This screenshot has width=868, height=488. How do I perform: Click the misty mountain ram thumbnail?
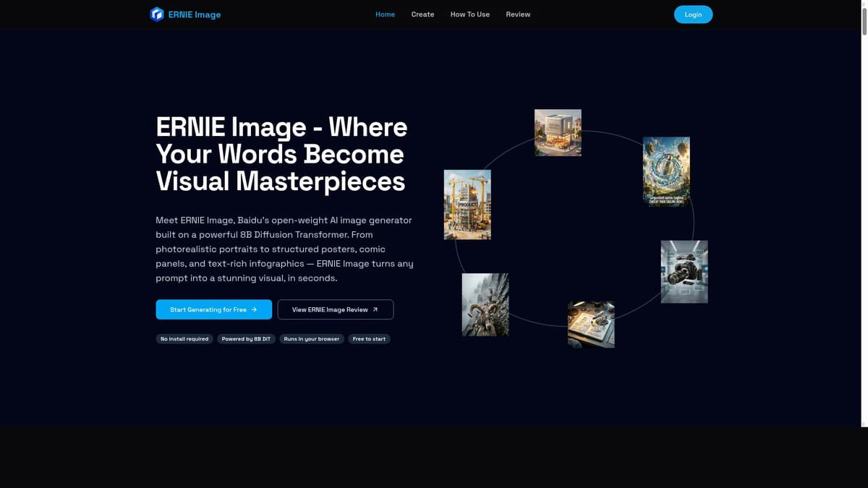[485, 304]
